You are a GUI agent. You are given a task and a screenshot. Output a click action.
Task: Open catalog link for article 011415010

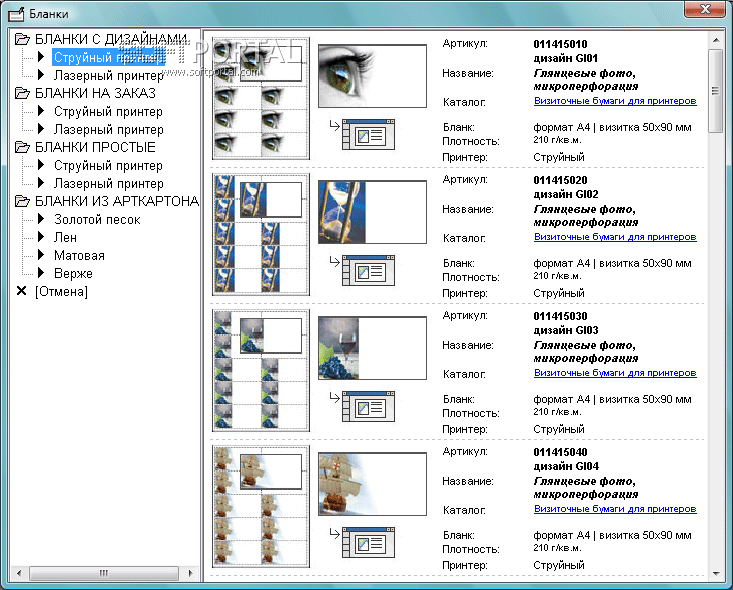tap(615, 101)
